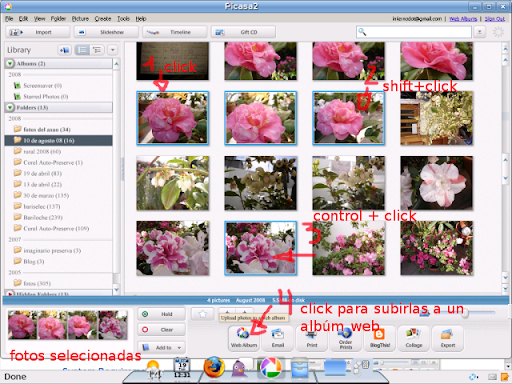Open the calendar clock dock icon

[x=182, y=368]
